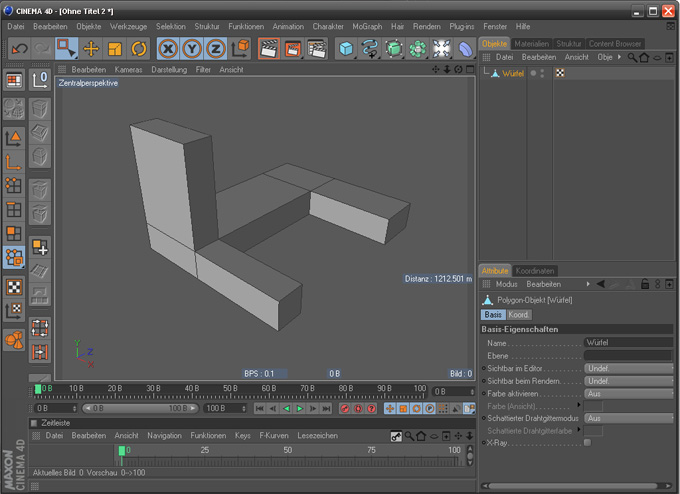
Task: Switch to the Materialien tab
Action: point(532,44)
